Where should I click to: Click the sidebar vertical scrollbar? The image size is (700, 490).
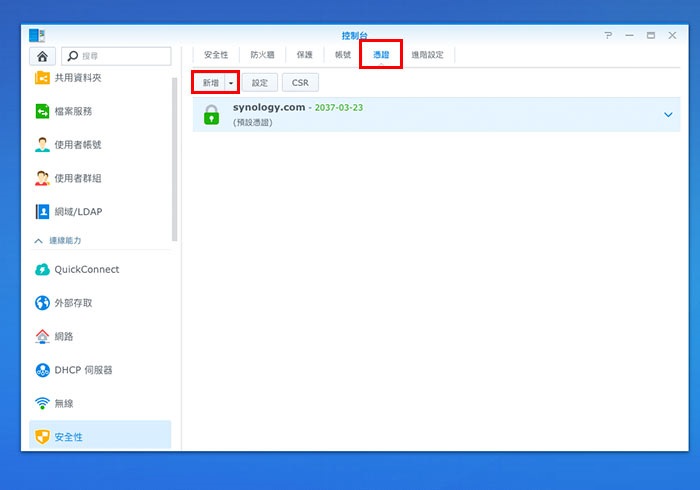(175, 159)
